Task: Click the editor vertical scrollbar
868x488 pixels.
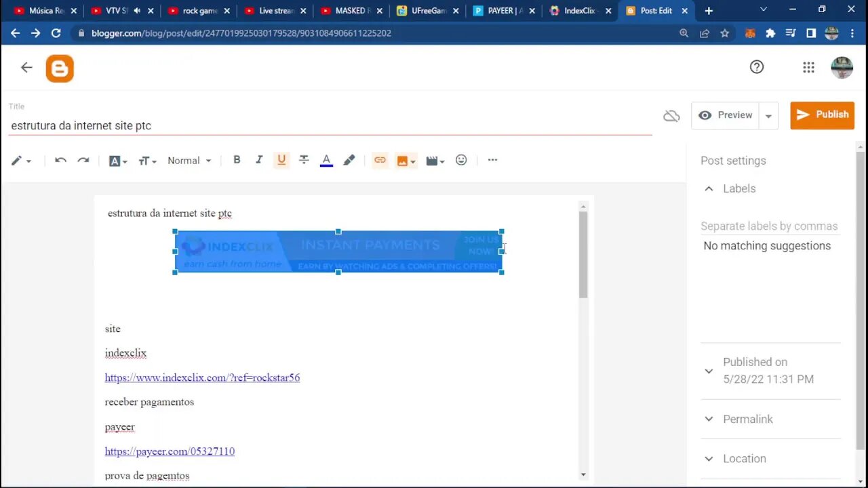Action: 583,254
